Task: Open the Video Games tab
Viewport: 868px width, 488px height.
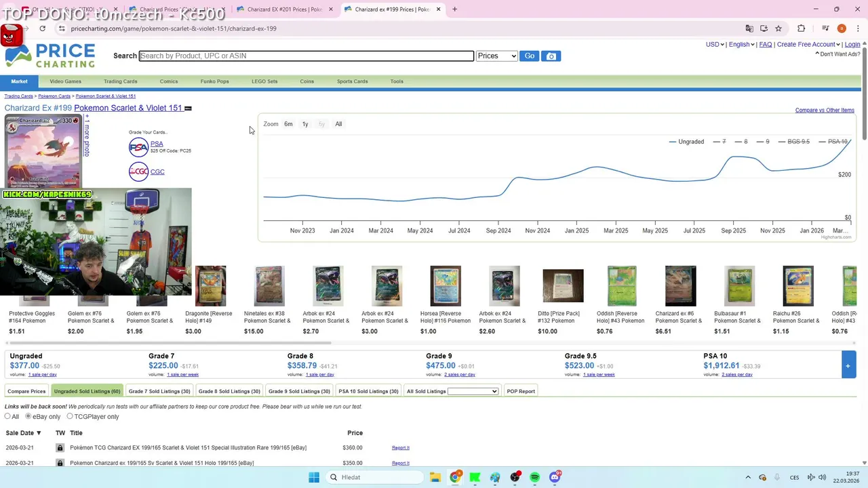Action: point(65,81)
